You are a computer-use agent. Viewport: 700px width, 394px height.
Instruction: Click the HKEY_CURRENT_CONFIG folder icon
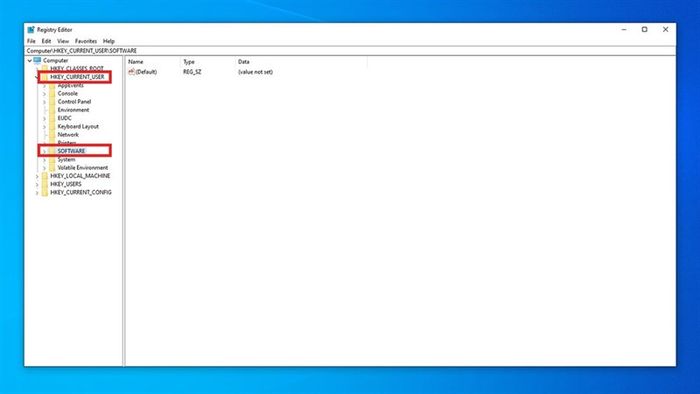[x=45, y=192]
